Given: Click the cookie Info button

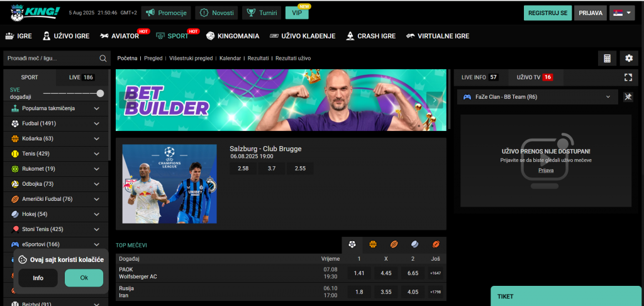Looking at the screenshot, I should [38, 278].
